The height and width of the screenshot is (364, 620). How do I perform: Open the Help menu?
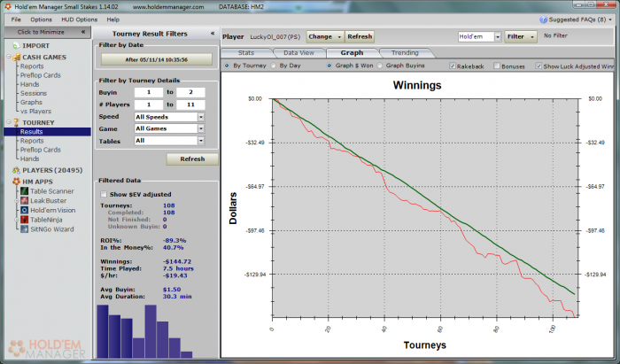tap(112, 19)
